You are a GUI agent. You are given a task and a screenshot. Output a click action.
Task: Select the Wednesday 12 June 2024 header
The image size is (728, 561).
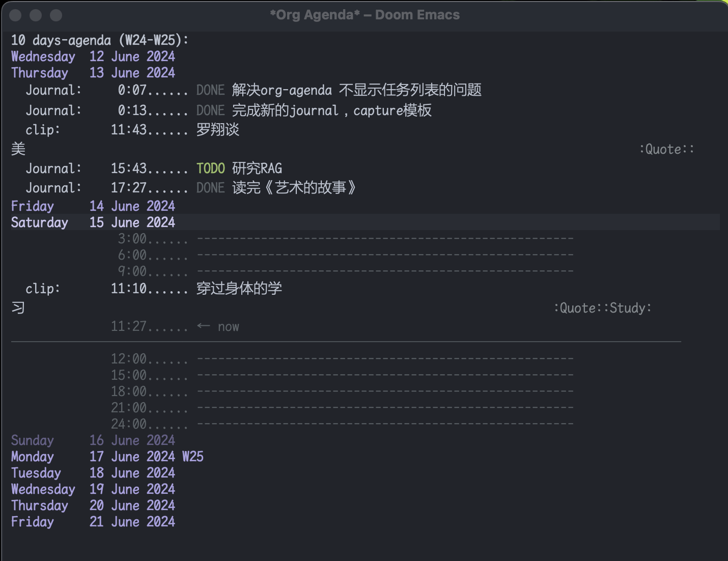[x=93, y=57]
